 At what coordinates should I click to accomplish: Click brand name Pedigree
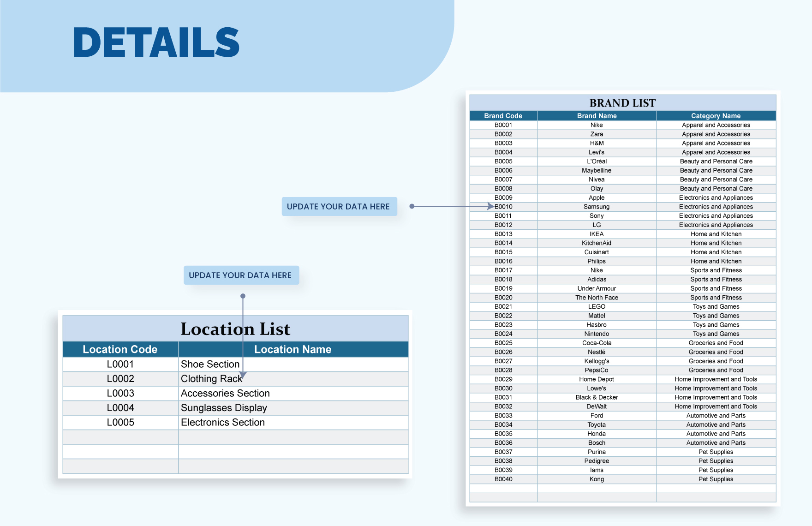597,461
